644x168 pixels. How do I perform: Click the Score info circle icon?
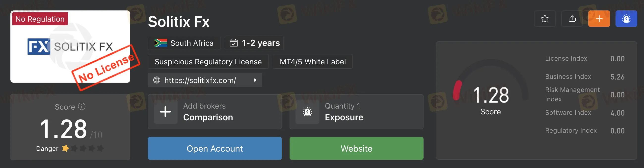[82, 107]
